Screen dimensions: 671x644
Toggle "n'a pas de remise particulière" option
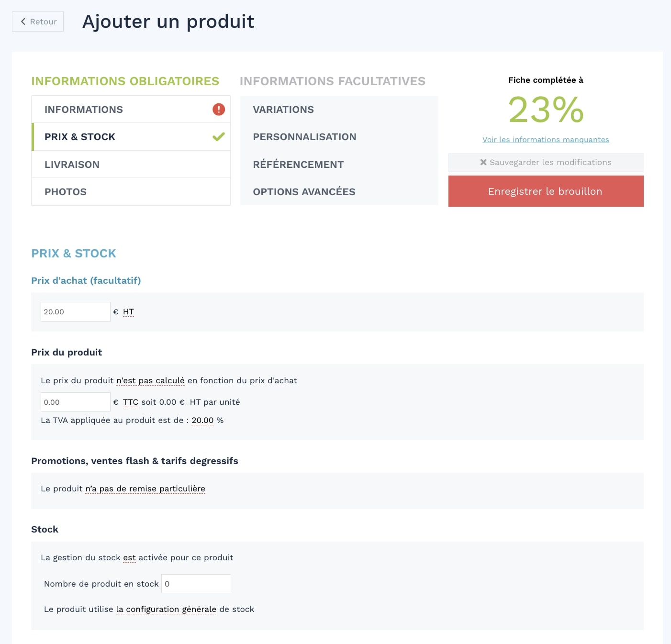coord(145,489)
